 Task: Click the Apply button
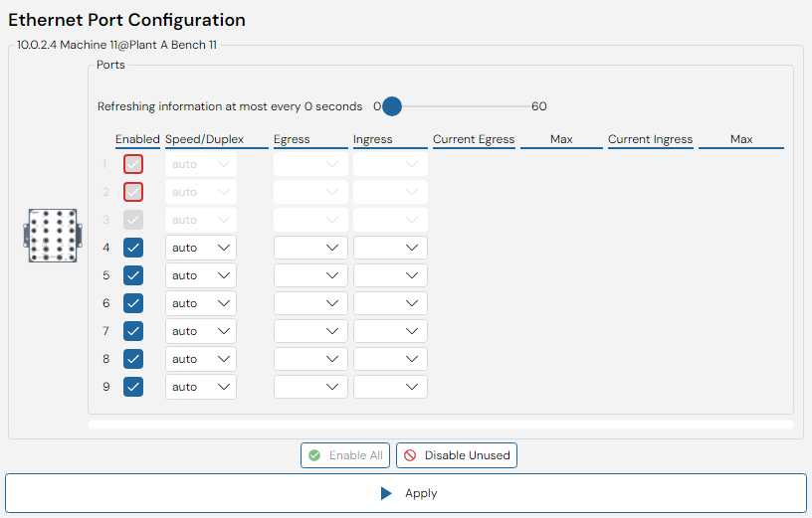click(406, 493)
